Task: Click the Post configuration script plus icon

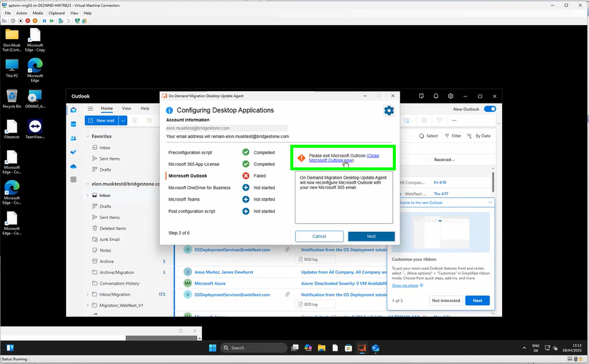Action: [x=246, y=211]
